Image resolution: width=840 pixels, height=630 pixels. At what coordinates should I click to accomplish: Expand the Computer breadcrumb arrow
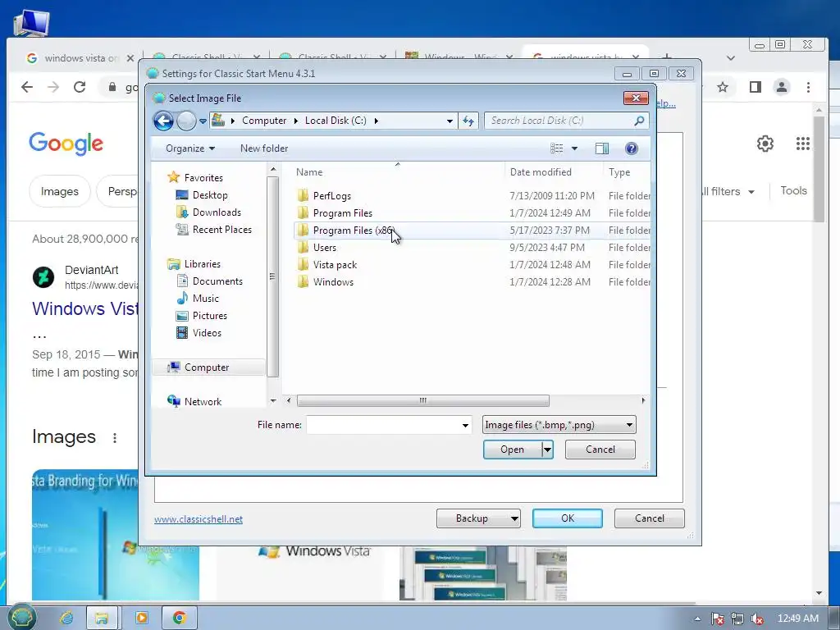tap(295, 121)
